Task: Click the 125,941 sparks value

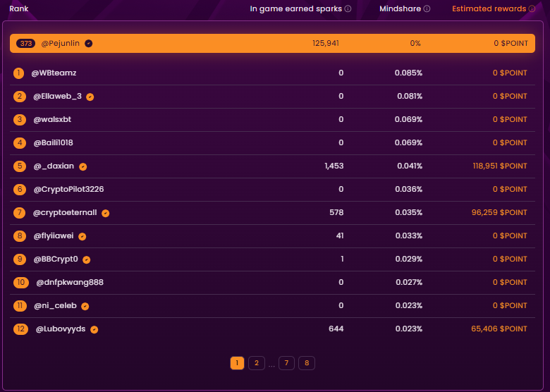Action: [326, 44]
